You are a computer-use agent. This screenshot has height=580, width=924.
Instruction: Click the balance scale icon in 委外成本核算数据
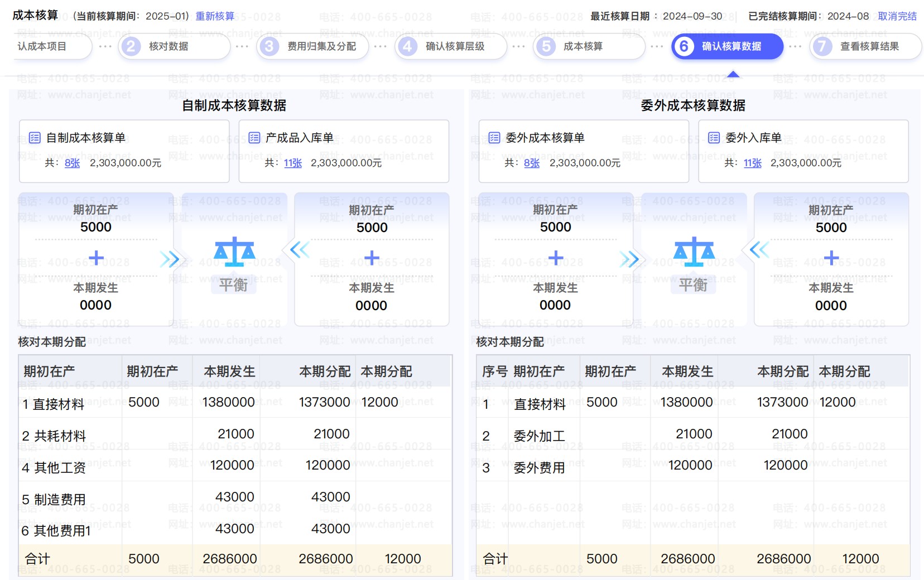694,252
